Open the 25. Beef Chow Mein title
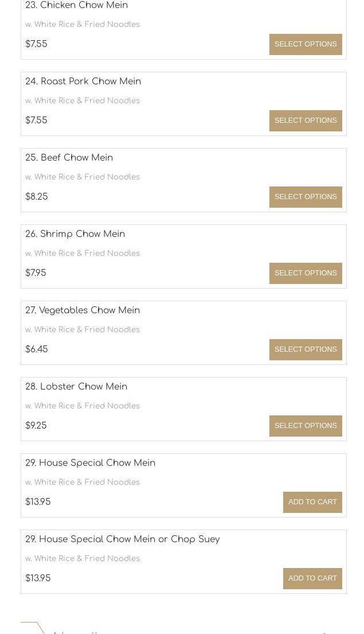 coord(69,158)
